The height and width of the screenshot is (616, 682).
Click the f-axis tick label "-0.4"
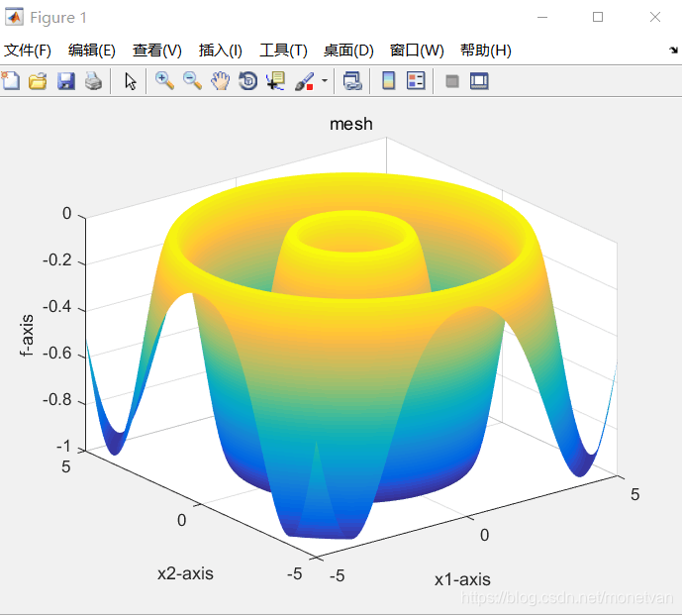click(57, 307)
